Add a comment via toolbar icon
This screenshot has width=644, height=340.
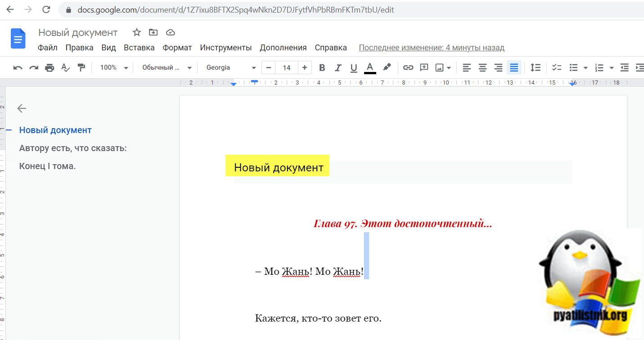point(424,68)
